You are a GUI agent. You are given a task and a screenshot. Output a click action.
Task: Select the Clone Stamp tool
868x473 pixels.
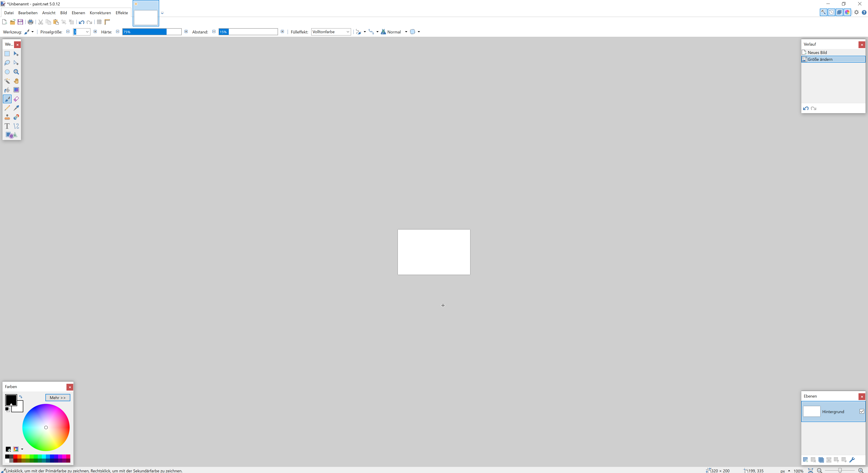[7, 117]
